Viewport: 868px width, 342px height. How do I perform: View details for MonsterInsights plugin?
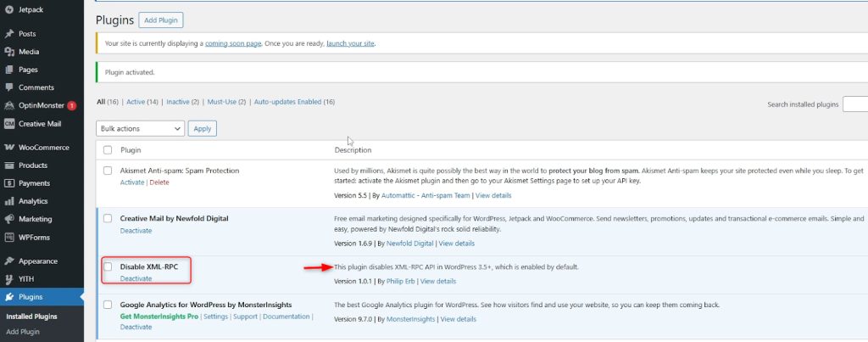click(459, 319)
